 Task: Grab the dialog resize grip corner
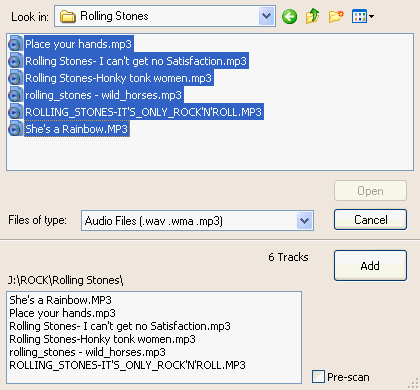(414, 384)
